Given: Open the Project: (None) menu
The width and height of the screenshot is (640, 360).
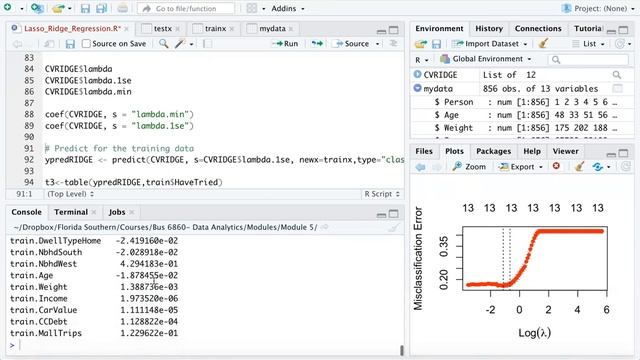Looking at the screenshot, I should tap(598, 8).
